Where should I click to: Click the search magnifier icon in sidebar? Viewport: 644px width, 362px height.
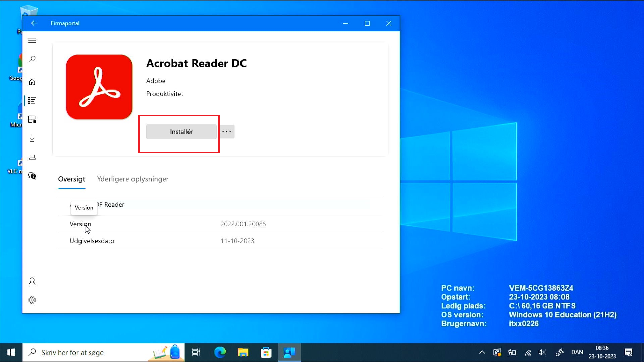tap(32, 59)
